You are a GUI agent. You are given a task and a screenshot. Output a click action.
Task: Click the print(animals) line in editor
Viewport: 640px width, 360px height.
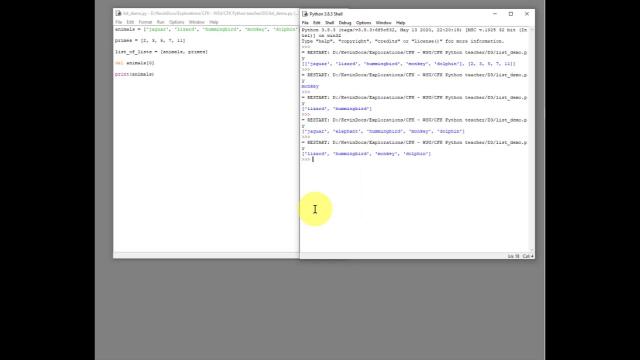[134, 74]
